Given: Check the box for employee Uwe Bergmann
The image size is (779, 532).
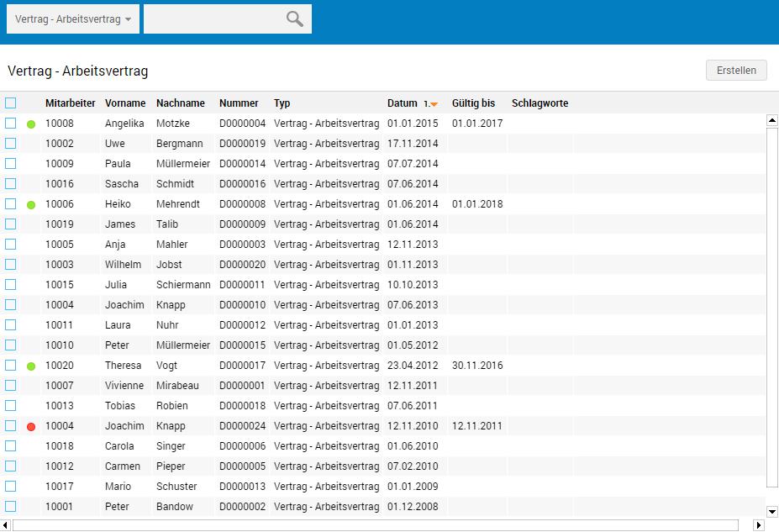Looking at the screenshot, I should tap(11, 144).
